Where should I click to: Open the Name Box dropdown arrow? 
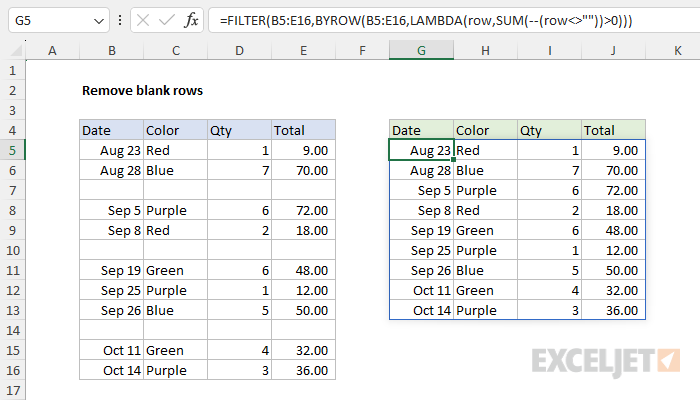[99, 21]
